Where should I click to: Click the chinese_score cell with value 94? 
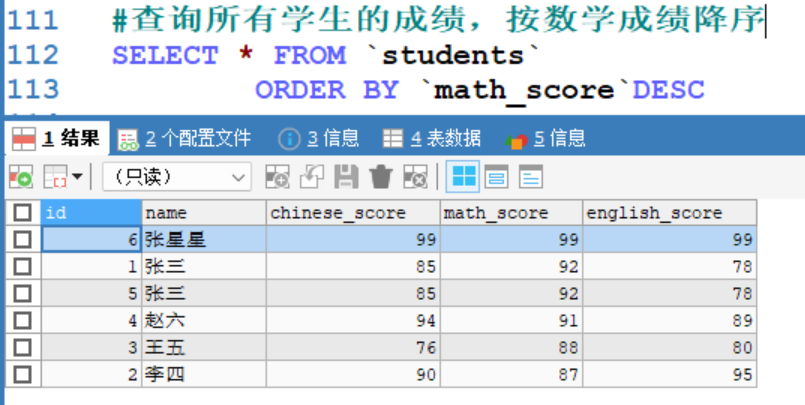point(353,321)
